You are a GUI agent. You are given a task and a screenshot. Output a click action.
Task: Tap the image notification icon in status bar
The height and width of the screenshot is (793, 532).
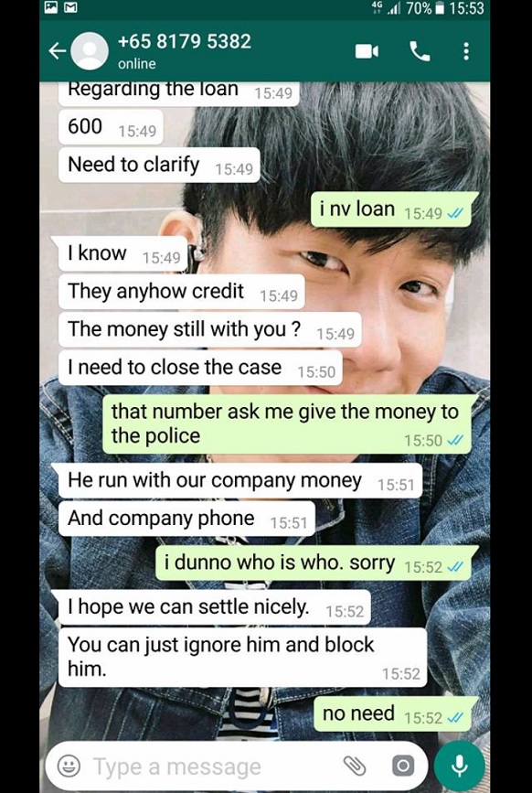(x=51, y=7)
